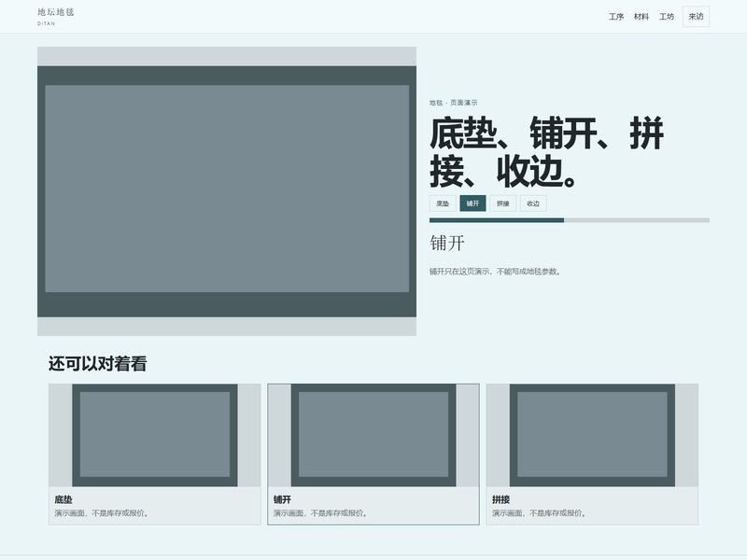The image size is (747, 560).
Task: Click the 铺开 subheading below the progress bar
Action: point(447,243)
